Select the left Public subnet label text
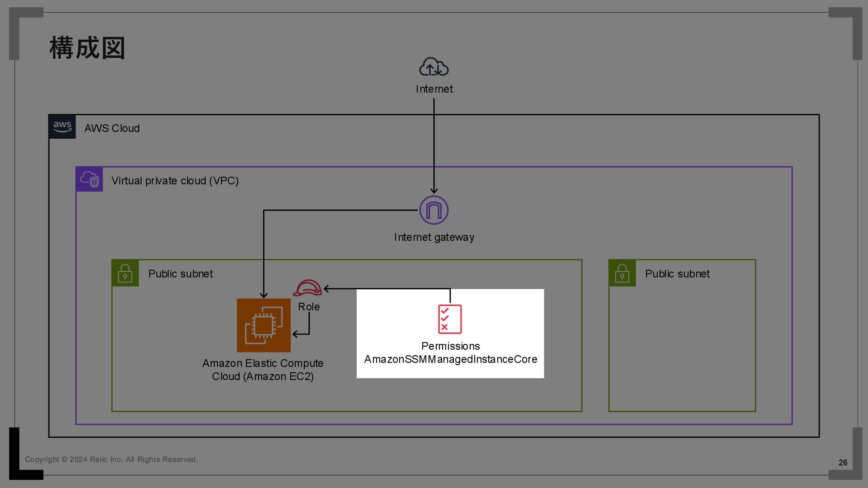The height and width of the screenshot is (488, 868). click(x=180, y=274)
